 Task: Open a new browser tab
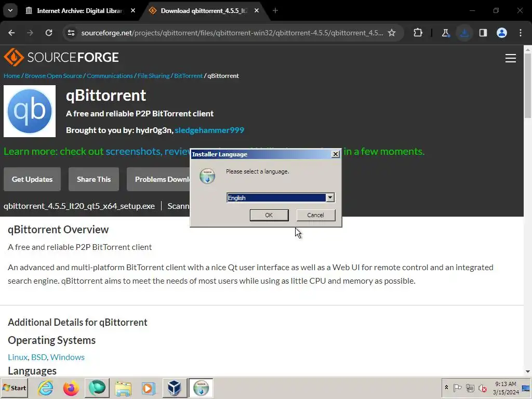[275, 10]
